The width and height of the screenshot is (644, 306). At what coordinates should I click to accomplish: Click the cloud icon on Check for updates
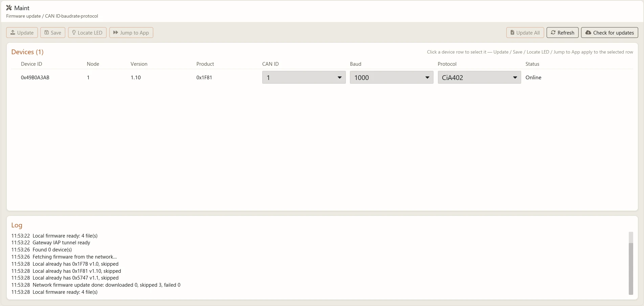(588, 33)
